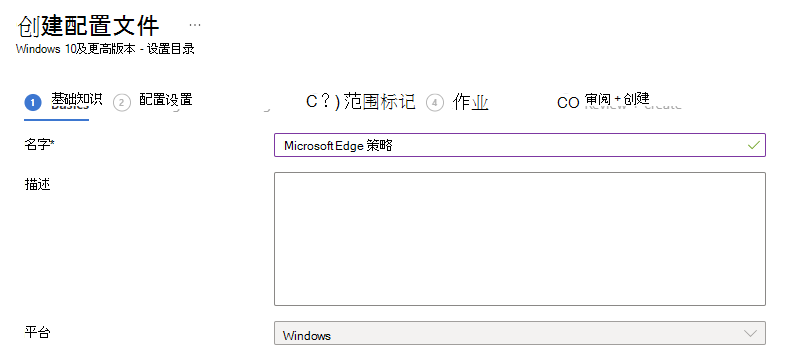Click the step marker before 范围标记

[323, 102]
